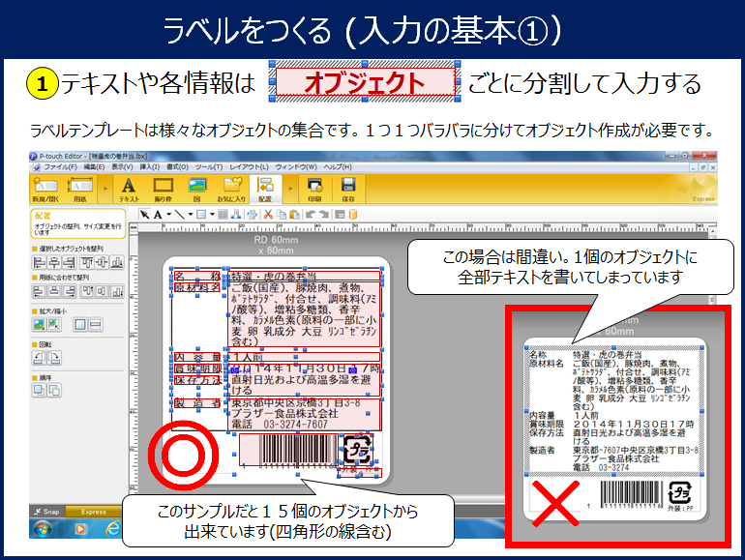Screen dimensions: 745x560
Task: Click the 用紙 paper setup icon
Action: (79, 189)
